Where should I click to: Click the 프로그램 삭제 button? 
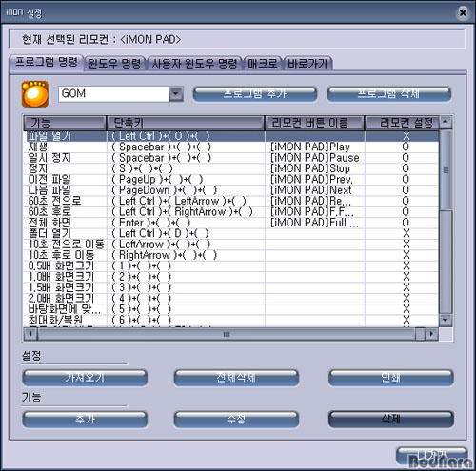[388, 94]
